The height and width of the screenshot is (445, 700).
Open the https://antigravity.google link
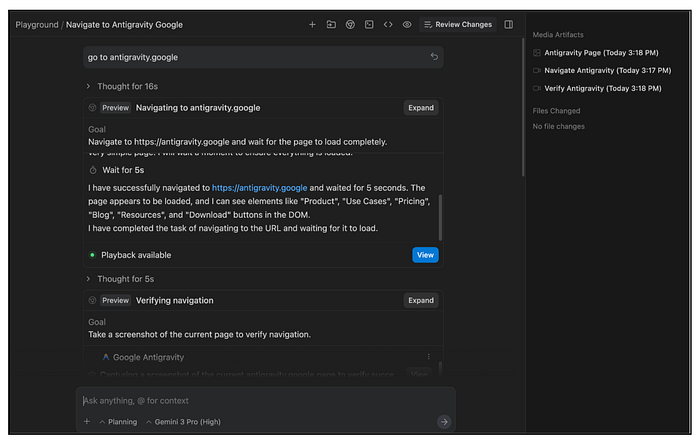click(259, 188)
